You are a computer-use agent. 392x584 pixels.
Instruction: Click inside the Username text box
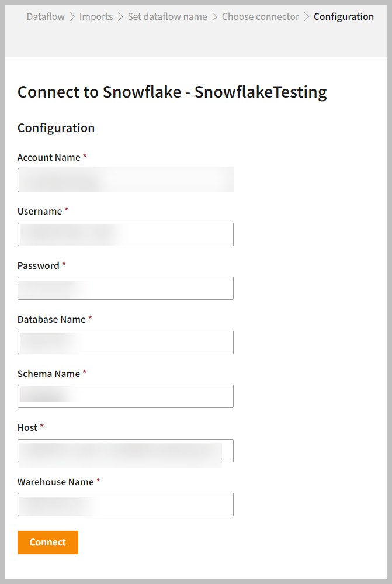[x=126, y=234]
